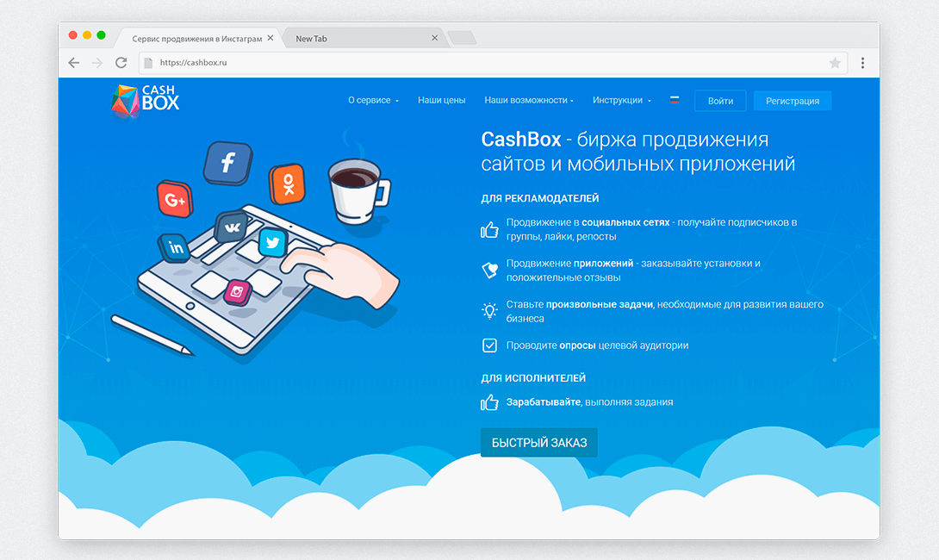Screen dimensions: 939x560
Task: Click the ДЛЯ РЕКЛАМОДАТЕЛЕЙ heading
Action: click(539, 198)
